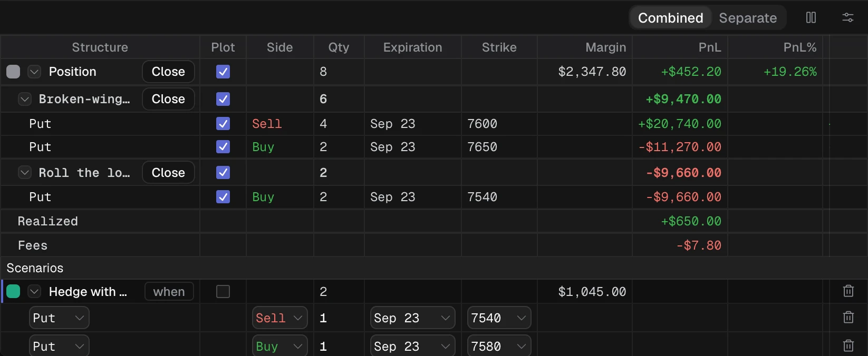The image size is (868, 356).
Task: Click the +19.26% PnL percent value
Action: pyautogui.click(x=790, y=72)
